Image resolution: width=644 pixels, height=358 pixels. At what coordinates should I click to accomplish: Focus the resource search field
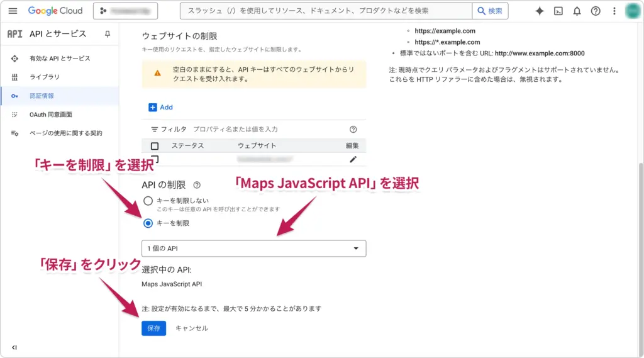(326, 11)
